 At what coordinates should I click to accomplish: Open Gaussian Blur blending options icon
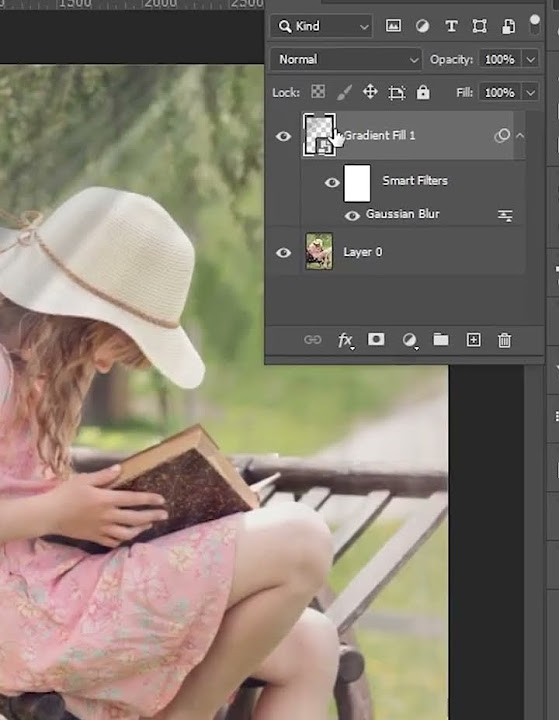[x=505, y=215]
